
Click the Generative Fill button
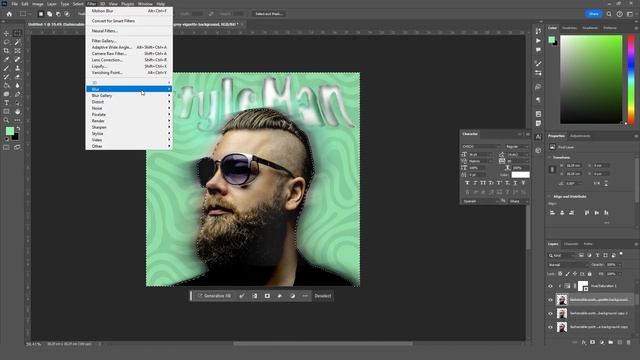(x=214, y=296)
